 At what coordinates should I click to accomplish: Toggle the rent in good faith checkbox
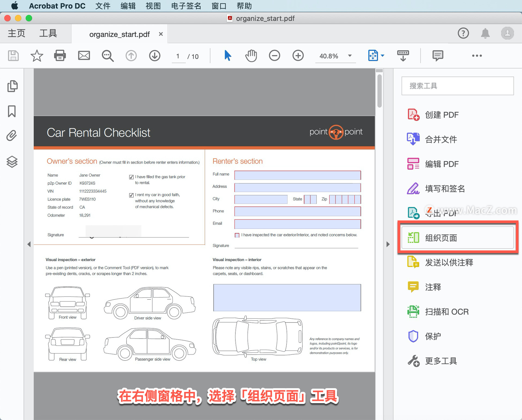tap(131, 195)
